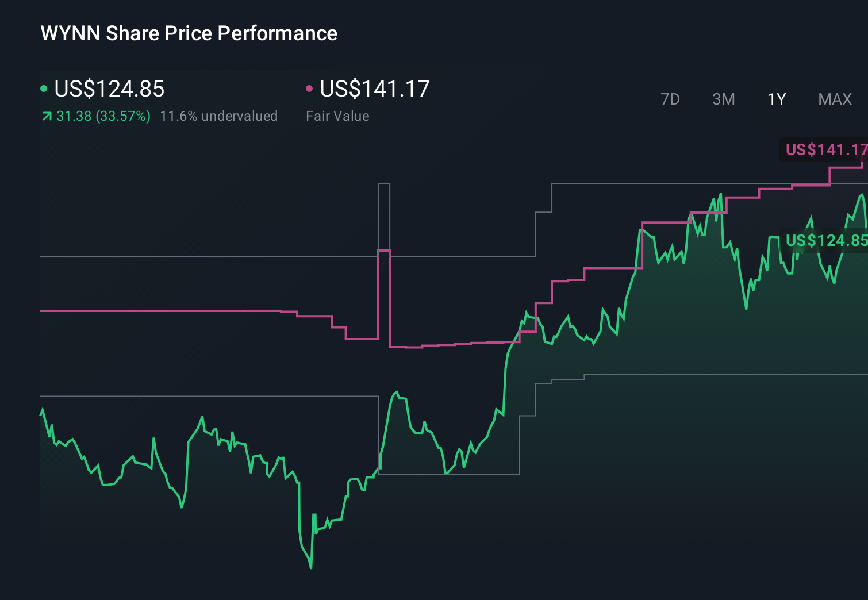This screenshot has height=600, width=868.
Task: Toggle the share price series via its legend
Action: (x=108, y=89)
